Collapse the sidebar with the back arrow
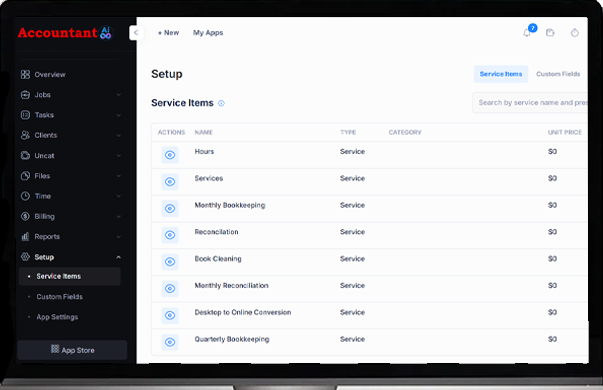Screen dimensions: 603x390 [x=136, y=33]
